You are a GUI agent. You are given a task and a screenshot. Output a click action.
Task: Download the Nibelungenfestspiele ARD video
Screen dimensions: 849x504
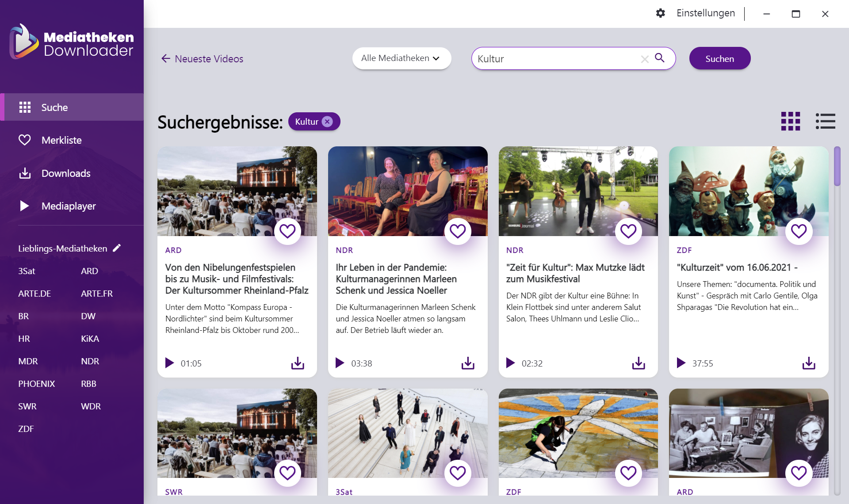pos(298,363)
